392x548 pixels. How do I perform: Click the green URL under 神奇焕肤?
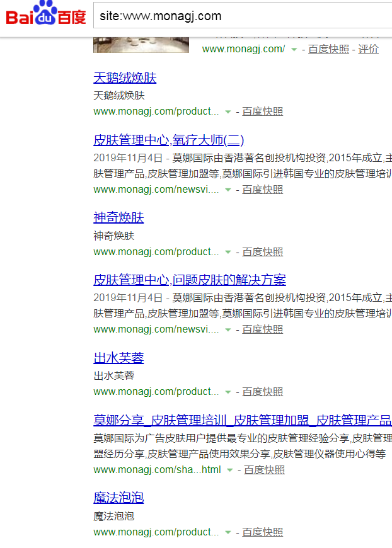156,251
